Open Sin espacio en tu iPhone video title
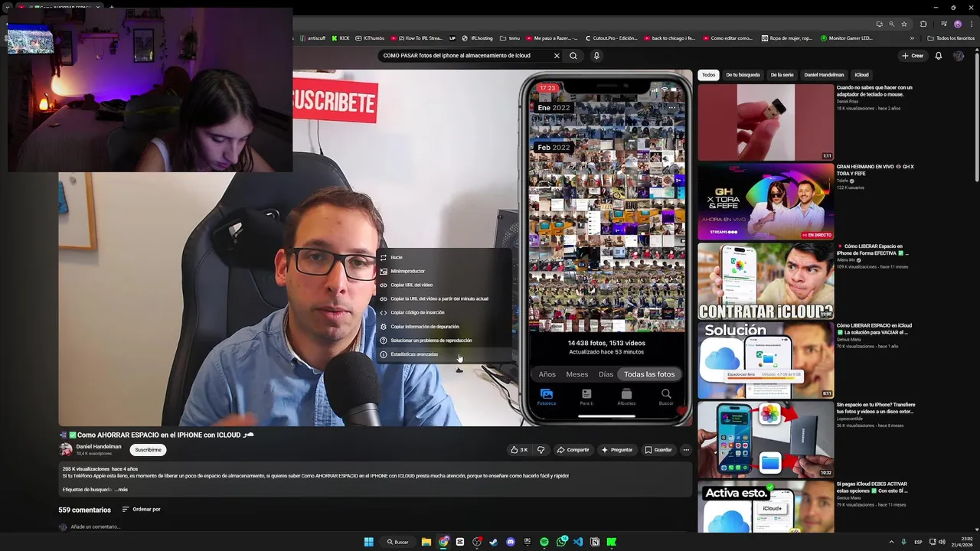 [x=876, y=408]
